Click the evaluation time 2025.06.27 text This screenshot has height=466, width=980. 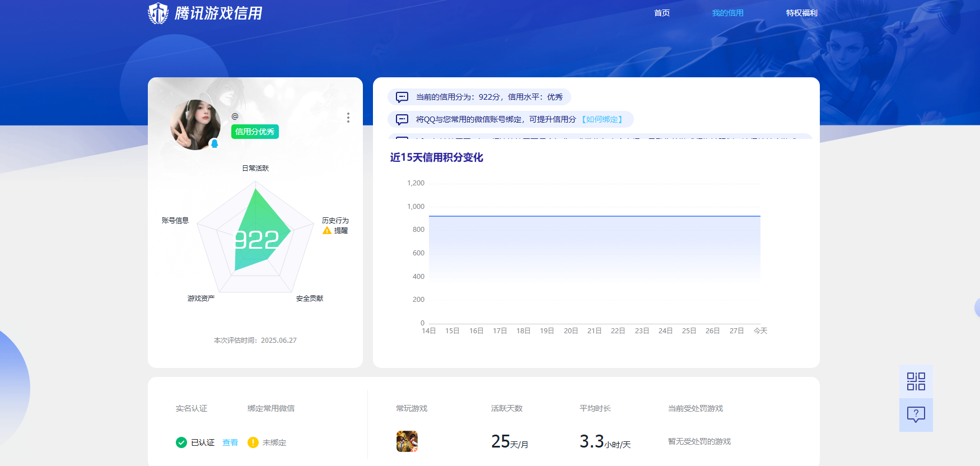coord(255,340)
